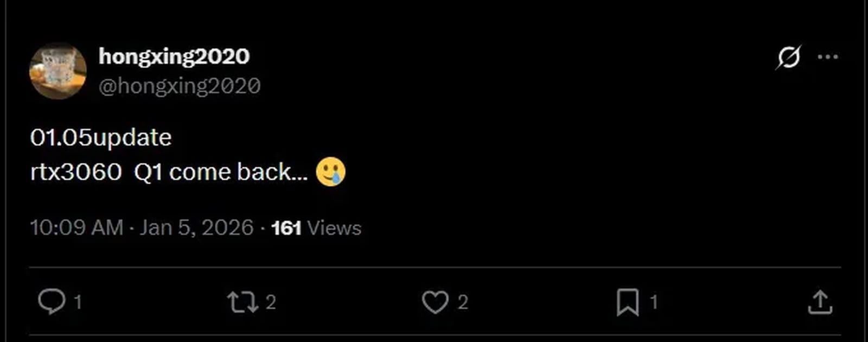
Task: Click the share upload icon
Action: tap(820, 302)
